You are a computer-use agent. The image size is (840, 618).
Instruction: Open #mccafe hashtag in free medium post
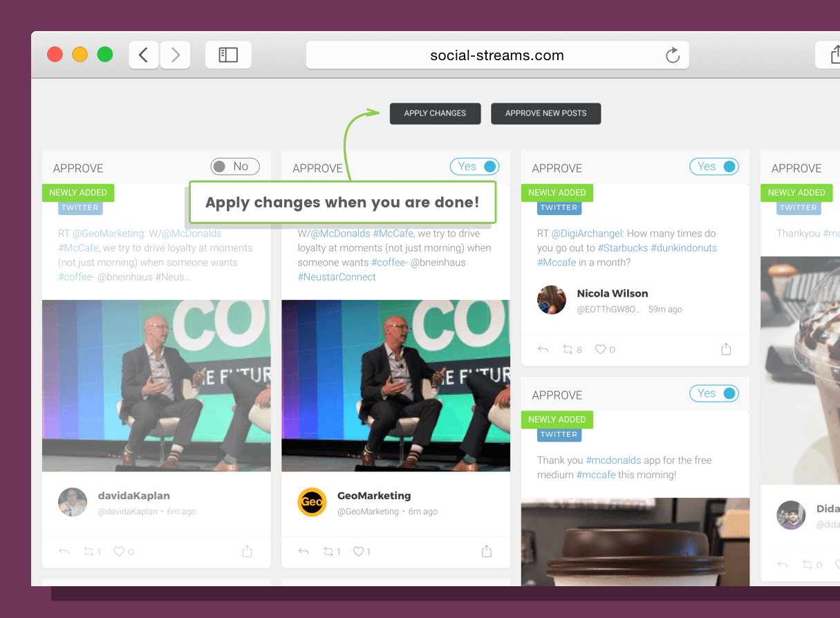[596, 475]
